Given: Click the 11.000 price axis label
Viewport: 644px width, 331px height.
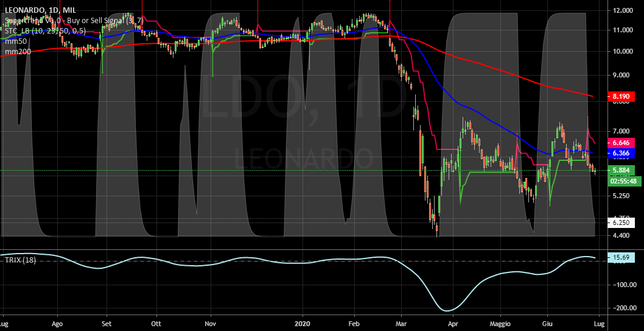Looking at the screenshot, I should (622, 30).
